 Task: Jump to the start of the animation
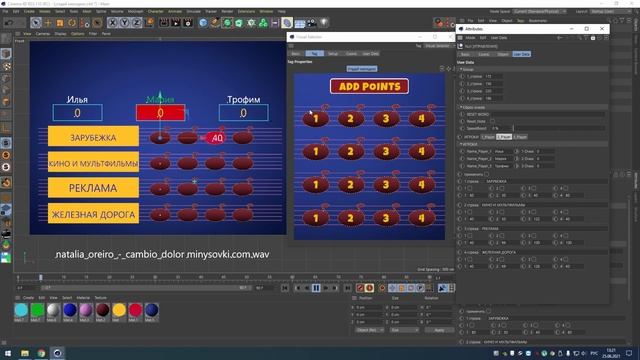click(285, 288)
